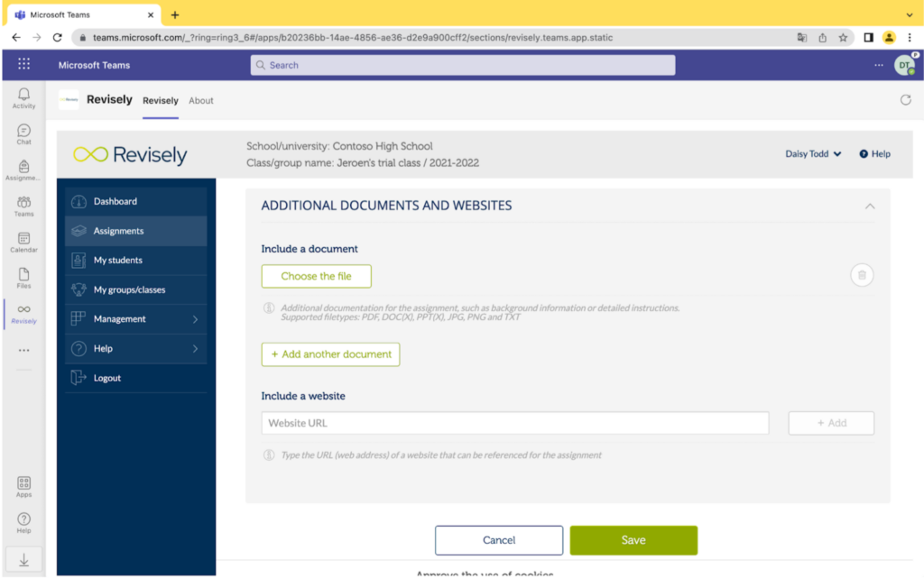This screenshot has height=578, width=924.
Task: Select Assignments in the Revisely menu
Action: pos(118,231)
